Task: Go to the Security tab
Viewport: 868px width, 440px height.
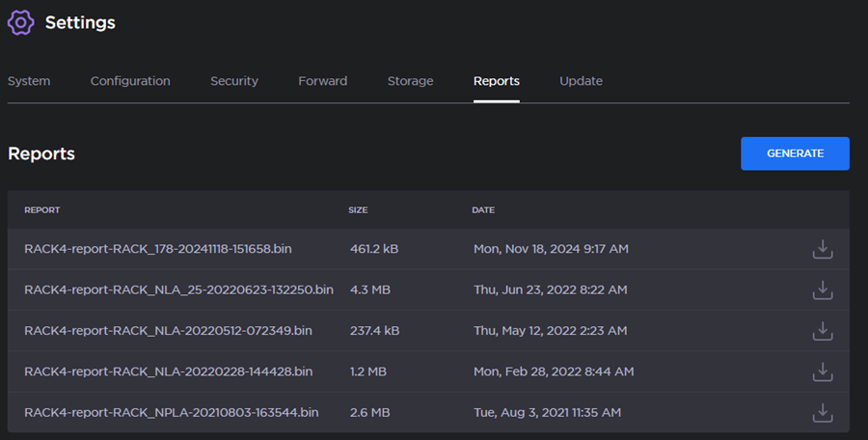Action: coord(234,81)
